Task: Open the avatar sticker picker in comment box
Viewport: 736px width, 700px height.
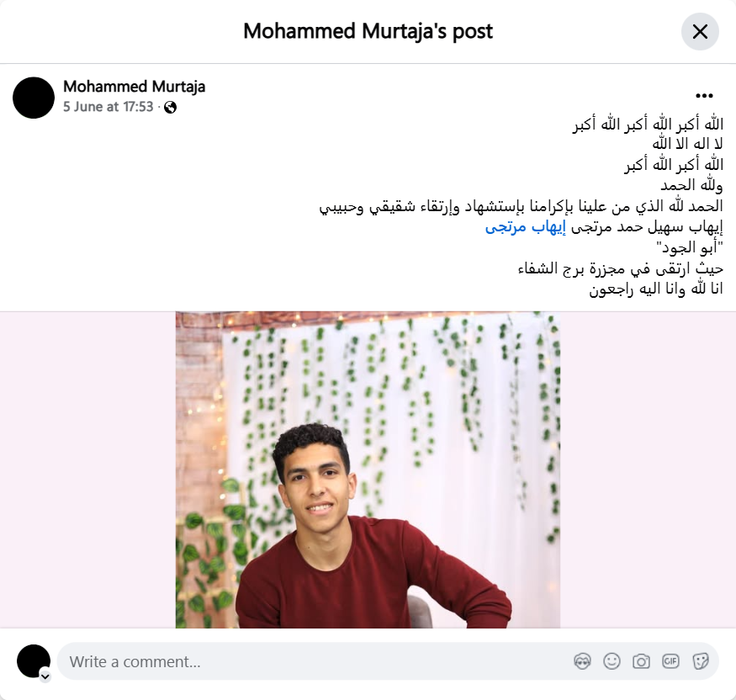Action: click(x=582, y=661)
